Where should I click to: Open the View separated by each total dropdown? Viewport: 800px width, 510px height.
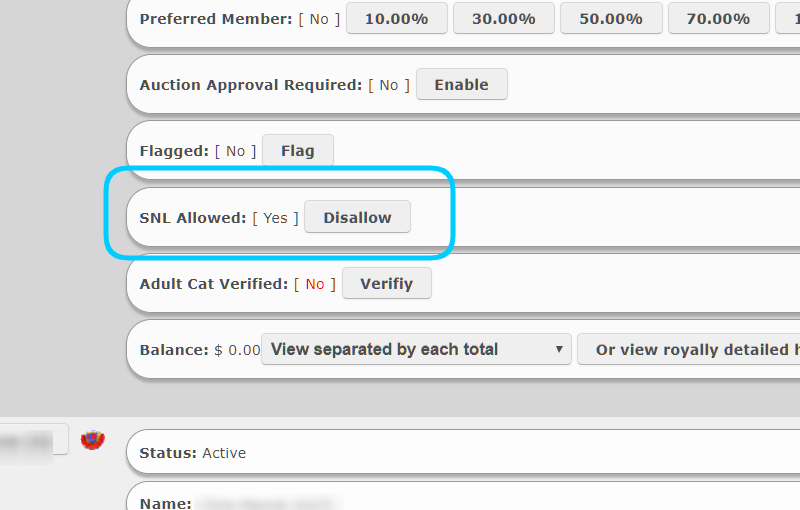(x=416, y=349)
